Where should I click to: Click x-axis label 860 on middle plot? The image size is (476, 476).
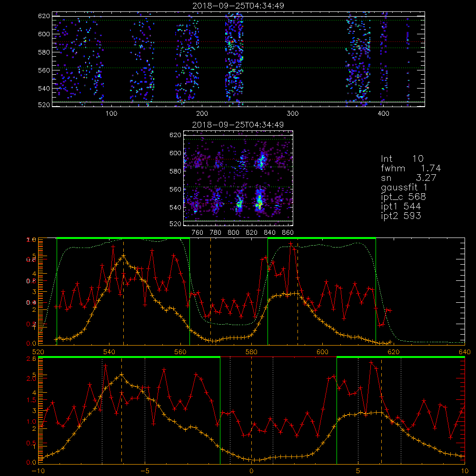[288, 233]
